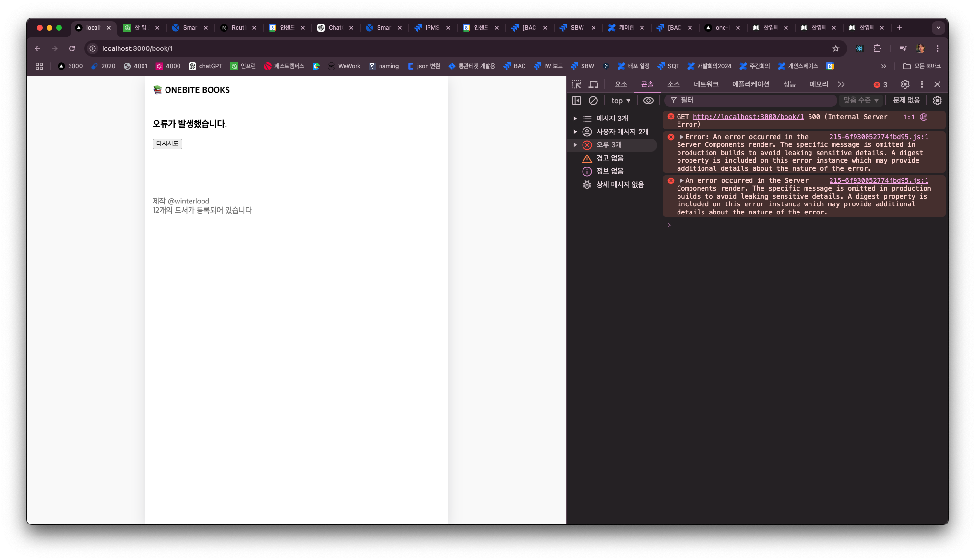Expand the 사용자 메시지 2개 group
This screenshot has width=975, height=560.
click(x=575, y=131)
